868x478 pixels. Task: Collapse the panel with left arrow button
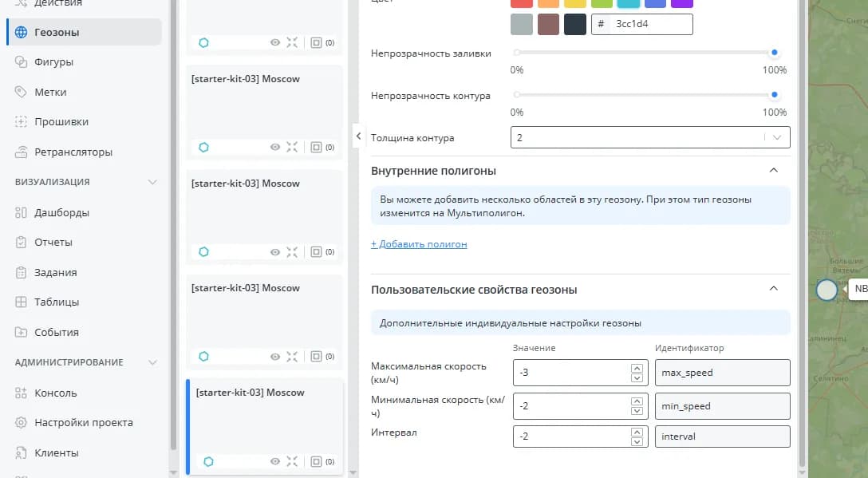[358, 136]
